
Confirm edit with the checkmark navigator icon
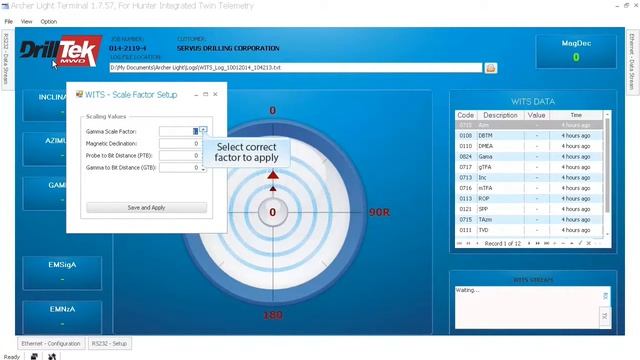(x=580, y=243)
